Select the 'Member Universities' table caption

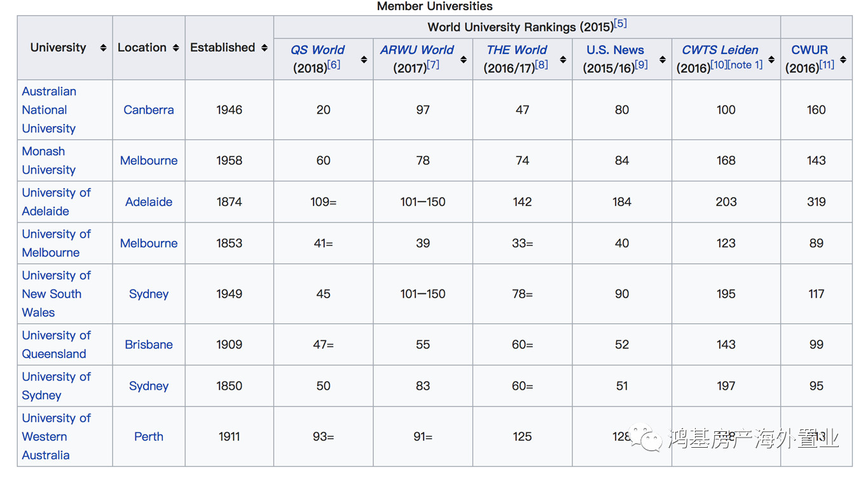pos(435,6)
